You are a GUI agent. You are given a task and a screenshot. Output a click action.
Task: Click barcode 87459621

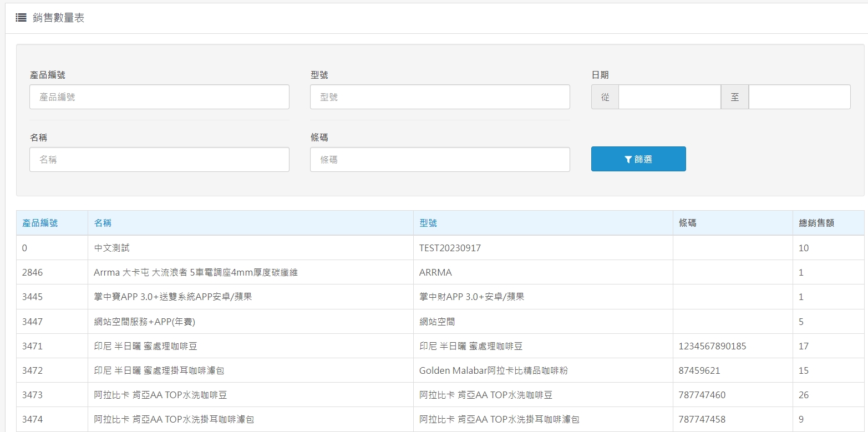699,370
